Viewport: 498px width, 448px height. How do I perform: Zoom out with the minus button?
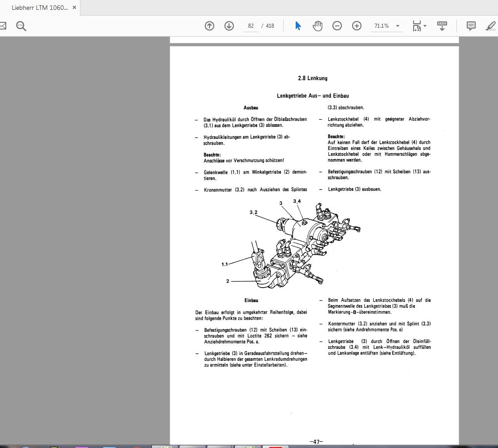pyautogui.click(x=337, y=26)
